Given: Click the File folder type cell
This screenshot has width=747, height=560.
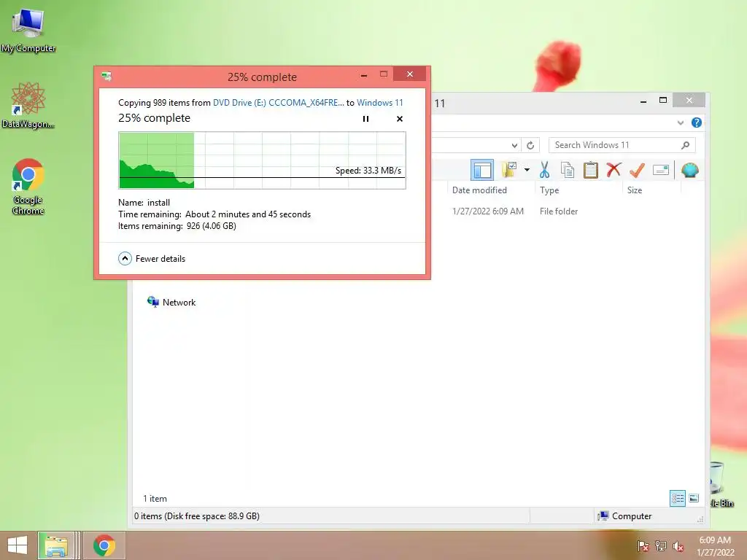Looking at the screenshot, I should click(x=559, y=211).
